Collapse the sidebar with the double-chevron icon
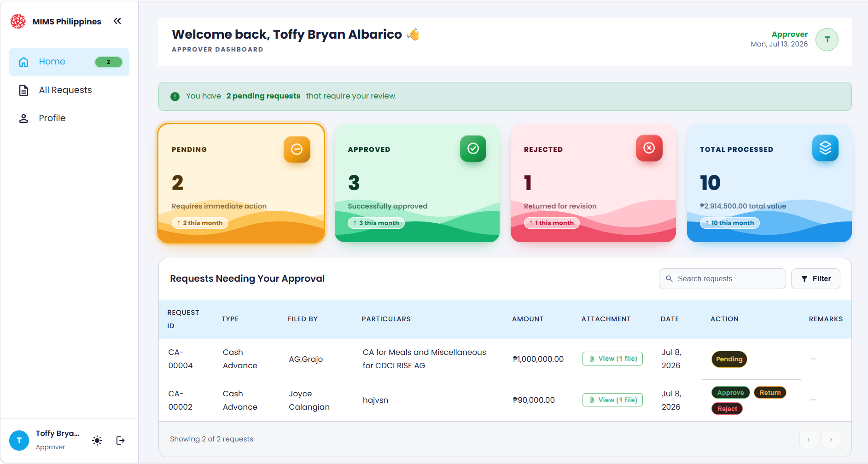Image resolution: width=868 pixels, height=464 pixels. 117,21
